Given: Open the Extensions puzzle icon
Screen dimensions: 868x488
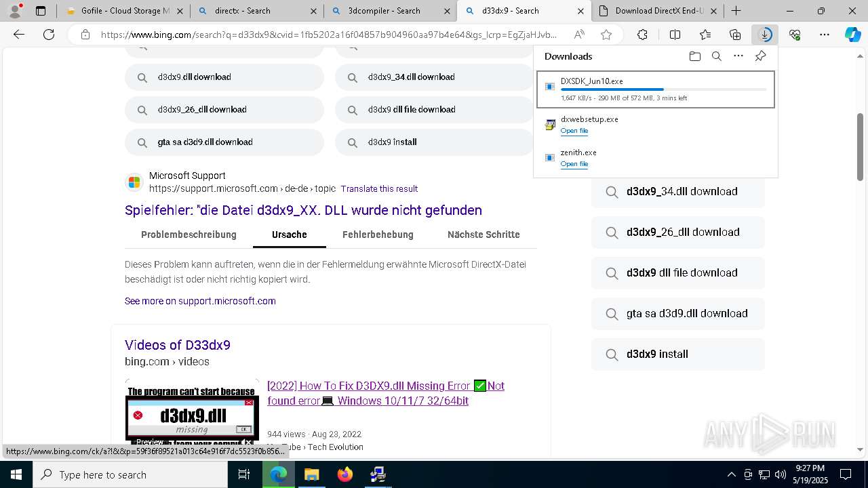Looking at the screenshot, I should pyautogui.click(x=642, y=35).
